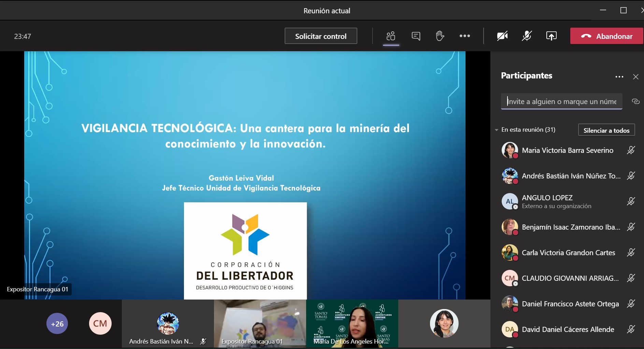
Task: Mute everyone with Silenciar a todos
Action: [606, 130]
